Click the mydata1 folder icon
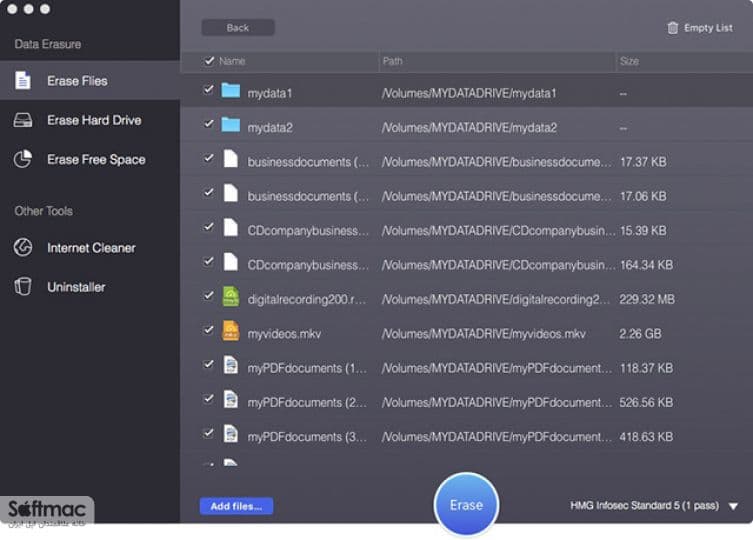753x540 pixels. pyautogui.click(x=231, y=90)
